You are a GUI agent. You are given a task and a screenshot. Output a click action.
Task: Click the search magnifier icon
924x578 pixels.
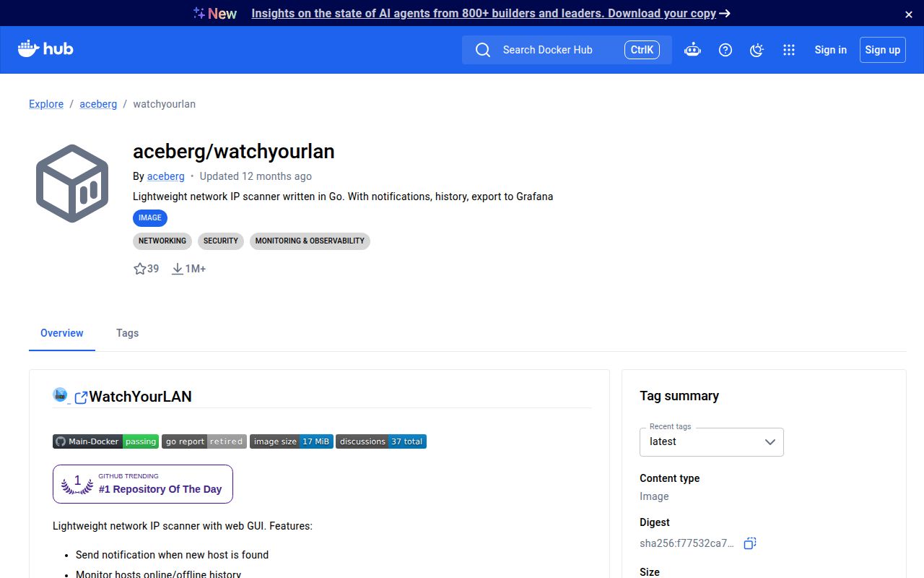click(483, 50)
